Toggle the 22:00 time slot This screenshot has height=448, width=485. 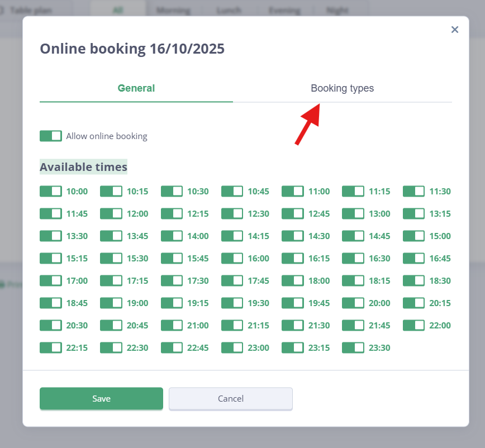414,325
